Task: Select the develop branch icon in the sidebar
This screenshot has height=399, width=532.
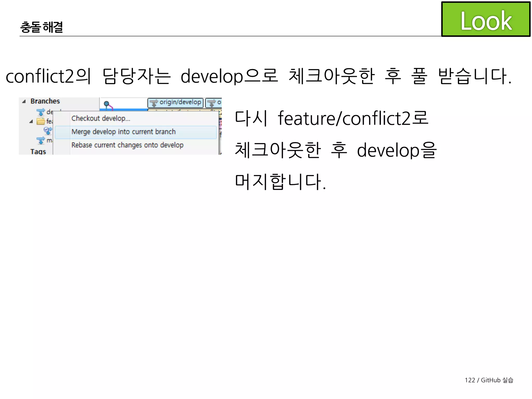Action: pyautogui.click(x=41, y=112)
